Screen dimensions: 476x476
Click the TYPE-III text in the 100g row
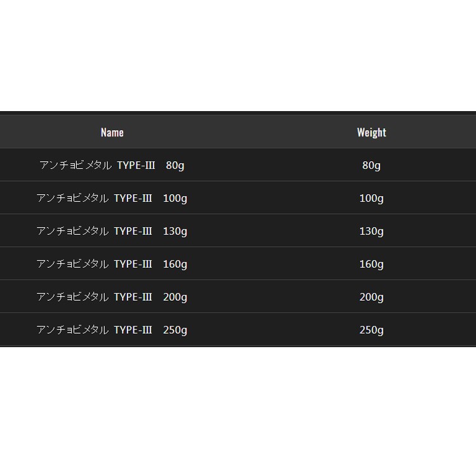click(x=133, y=199)
